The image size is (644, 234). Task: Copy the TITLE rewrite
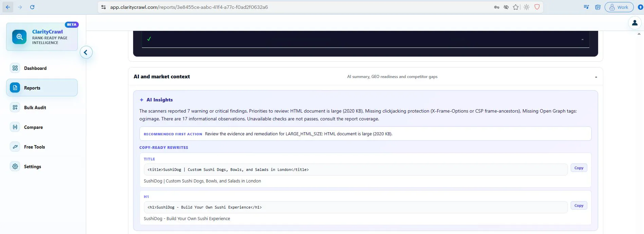[x=579, y=168]
